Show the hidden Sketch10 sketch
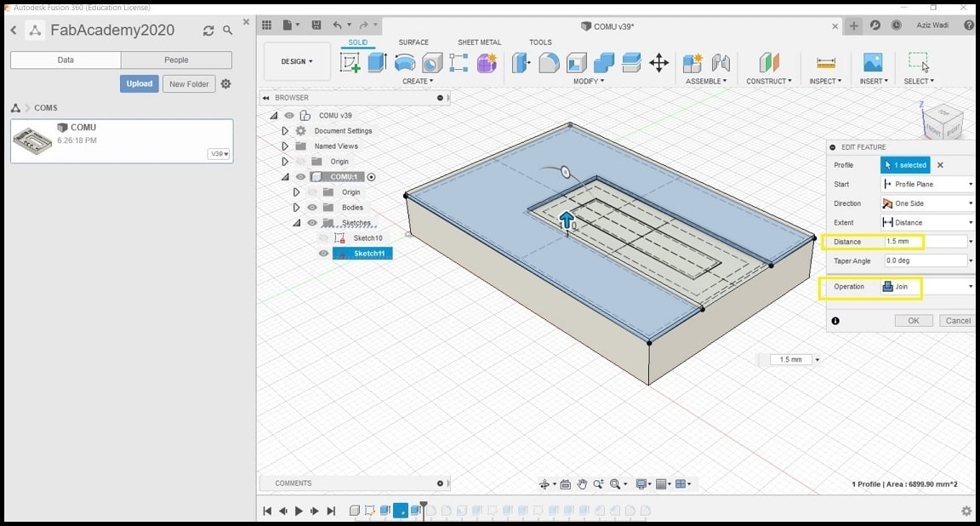 pyautogui.click(x=324, y=238)
